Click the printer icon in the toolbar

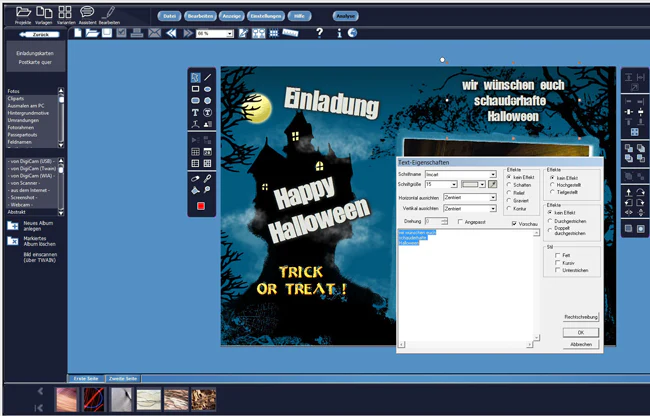pos(137,33)
